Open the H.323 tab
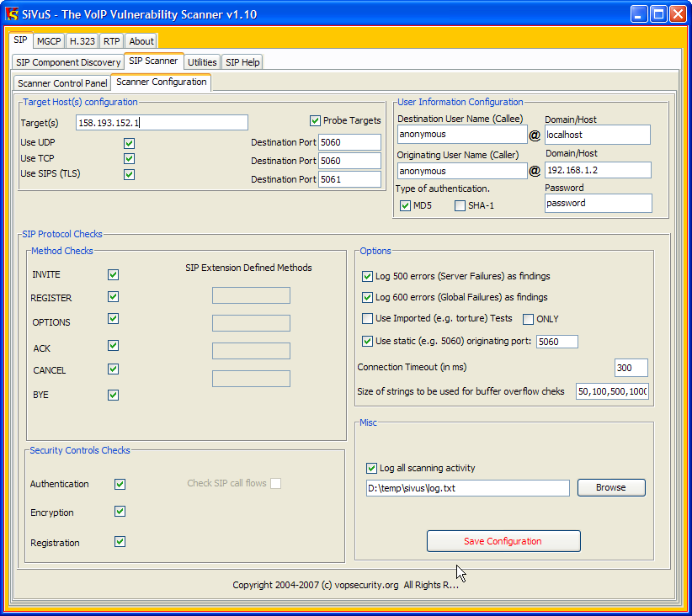The width and height of the screenshot is (692, 616). click(83, 41)
